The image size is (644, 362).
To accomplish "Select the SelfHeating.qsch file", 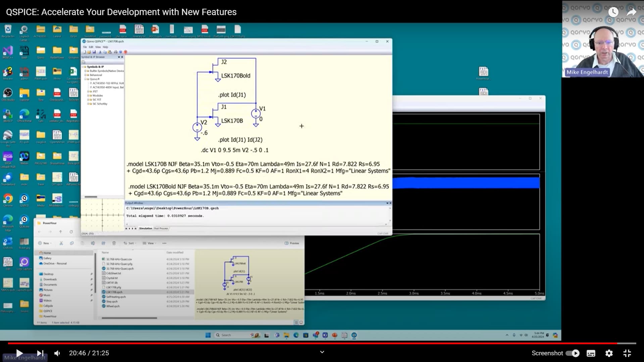I will click(116, 297).
